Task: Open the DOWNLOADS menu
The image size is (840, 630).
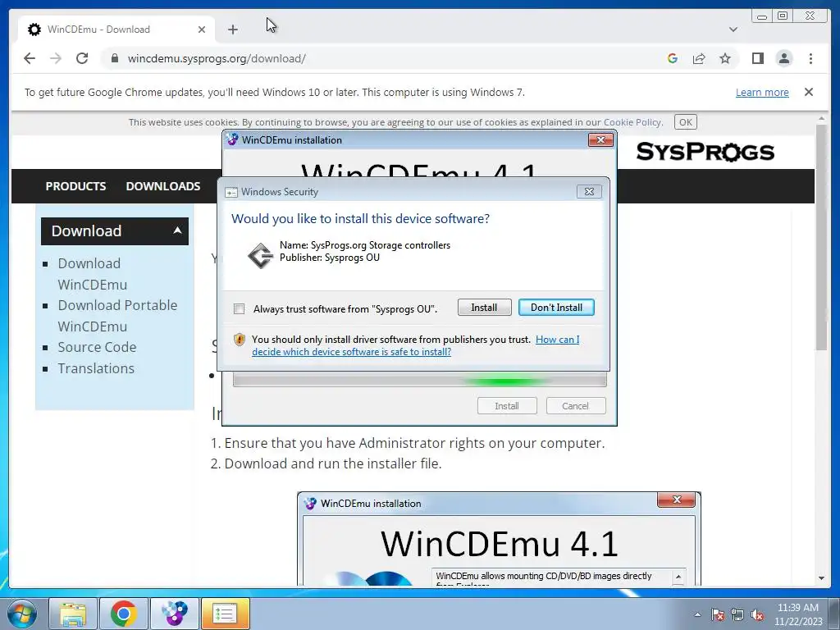Action: pos(163,186)
